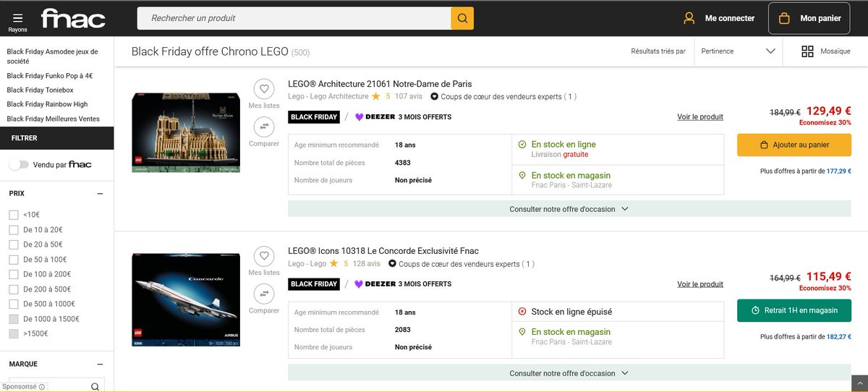This screenshot has height=392, width=868.
Task: Click in the Rechercher un produit field
Action: pyautogui.click(x=294, y=18)
